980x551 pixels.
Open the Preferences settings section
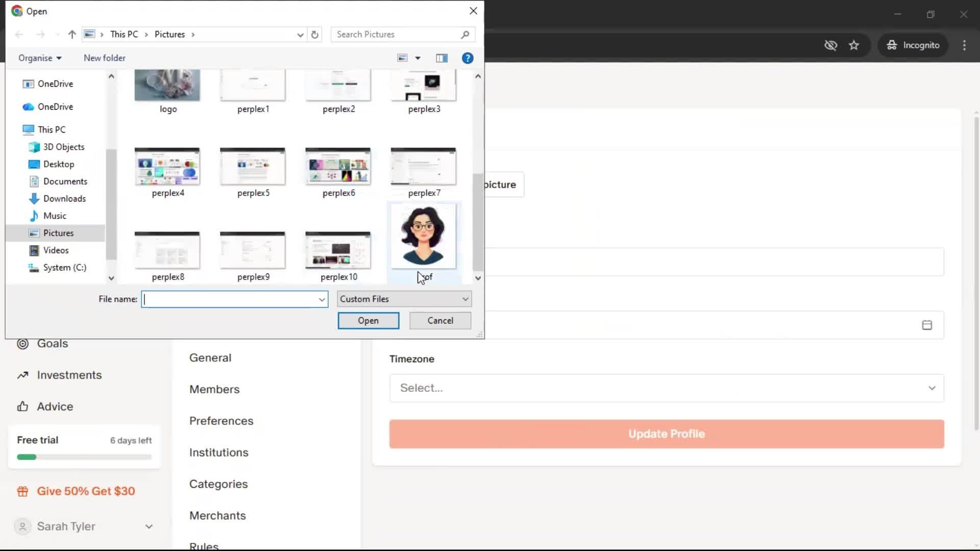[221, 421]
